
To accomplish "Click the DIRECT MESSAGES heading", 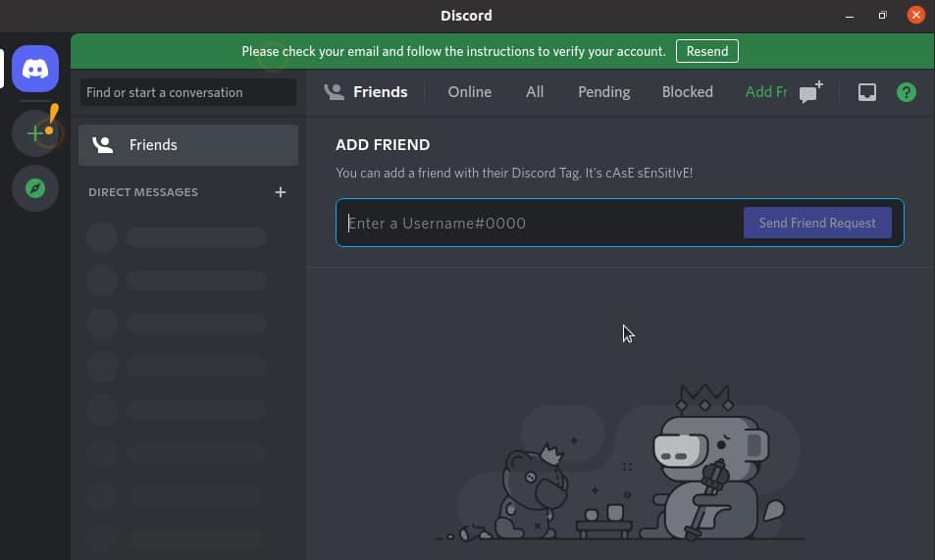I will pos(143,192).
